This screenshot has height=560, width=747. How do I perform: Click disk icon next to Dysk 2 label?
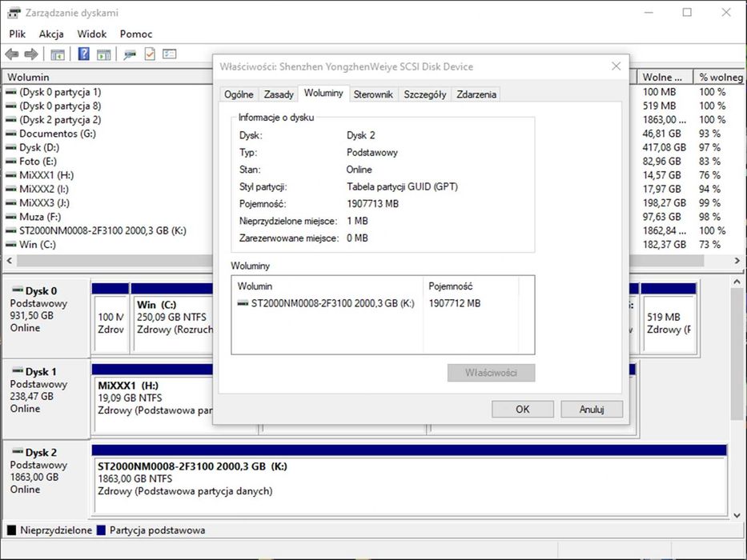[18, 451]
